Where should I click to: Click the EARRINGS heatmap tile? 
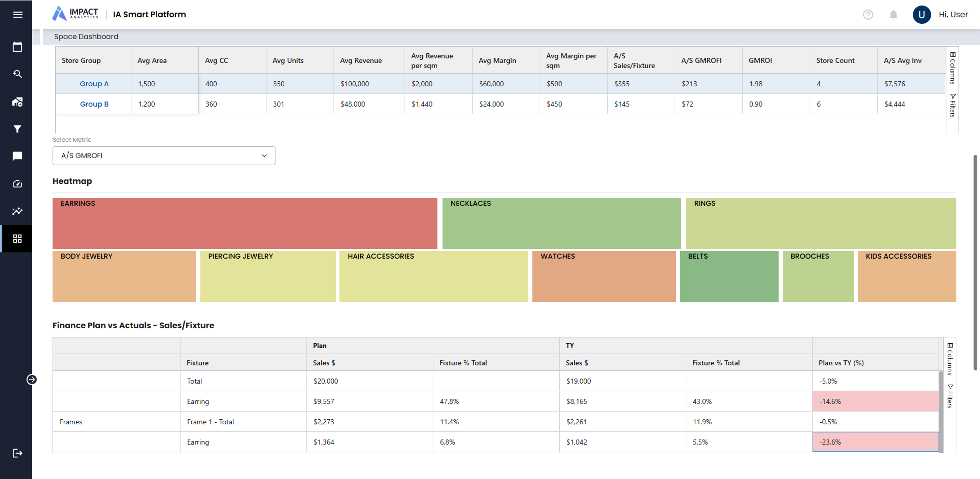[245, 224]
